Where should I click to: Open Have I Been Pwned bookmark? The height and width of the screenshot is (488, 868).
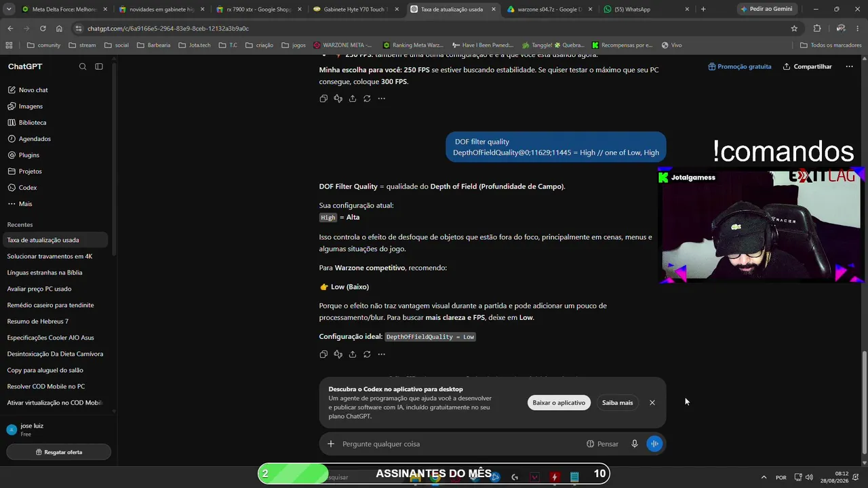click(483, 45)
